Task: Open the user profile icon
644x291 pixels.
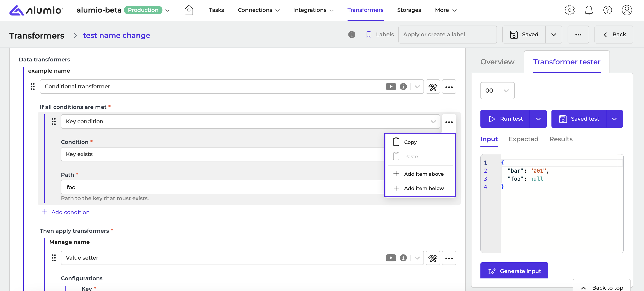Action: (x=627, y=10)
